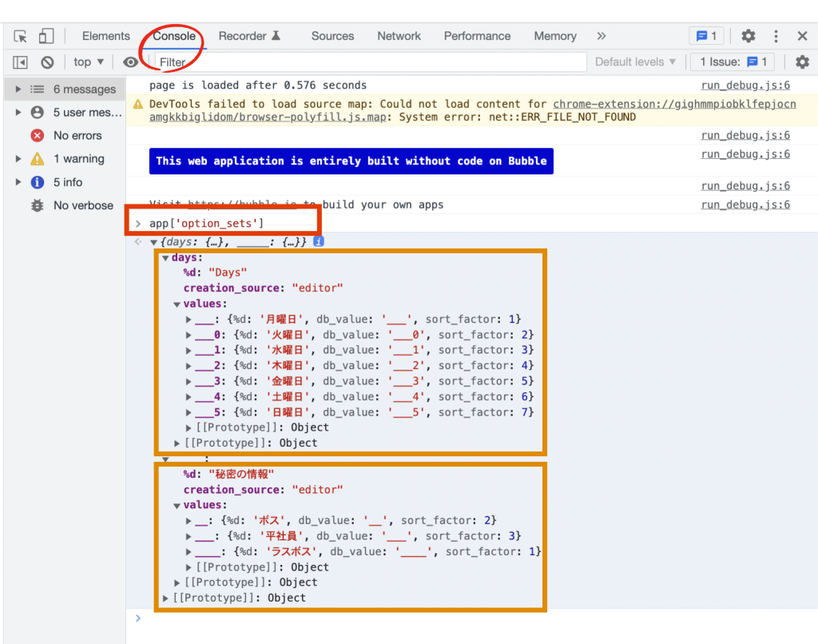Collapse values list under 秘密の情報

[177, 506]
